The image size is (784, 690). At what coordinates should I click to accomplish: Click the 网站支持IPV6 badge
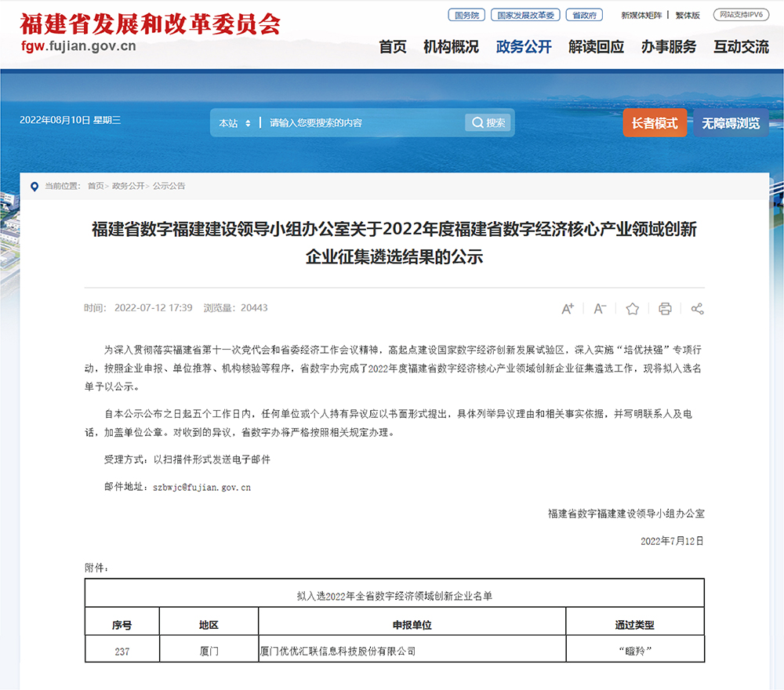coord(741,14)
